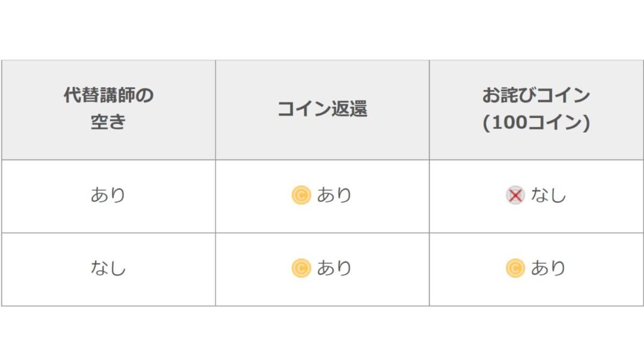Click the gray header cell of the last column
The width and height of the screenshot is (644, 362).
point(536,110)
